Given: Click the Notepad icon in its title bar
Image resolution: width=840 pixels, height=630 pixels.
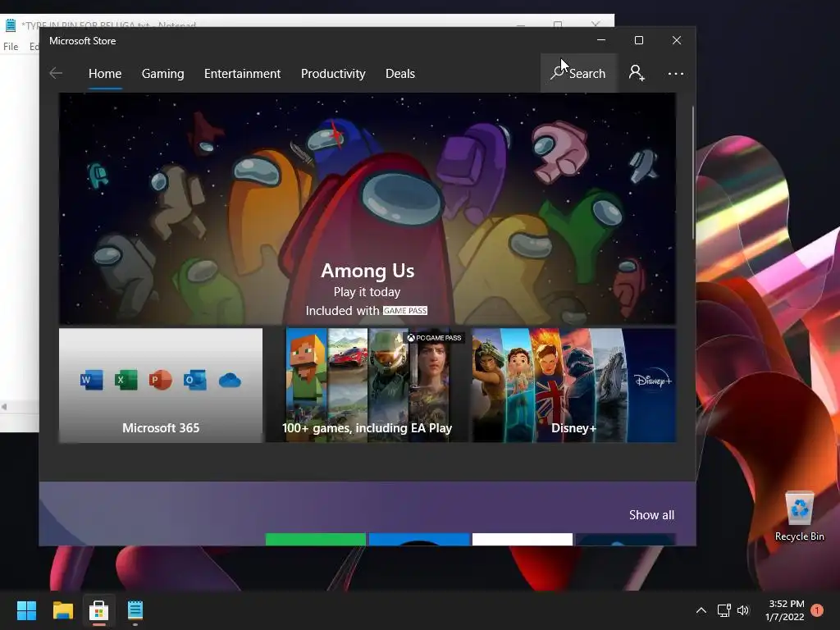Looking at the screenshot, I should click(11, 25).
